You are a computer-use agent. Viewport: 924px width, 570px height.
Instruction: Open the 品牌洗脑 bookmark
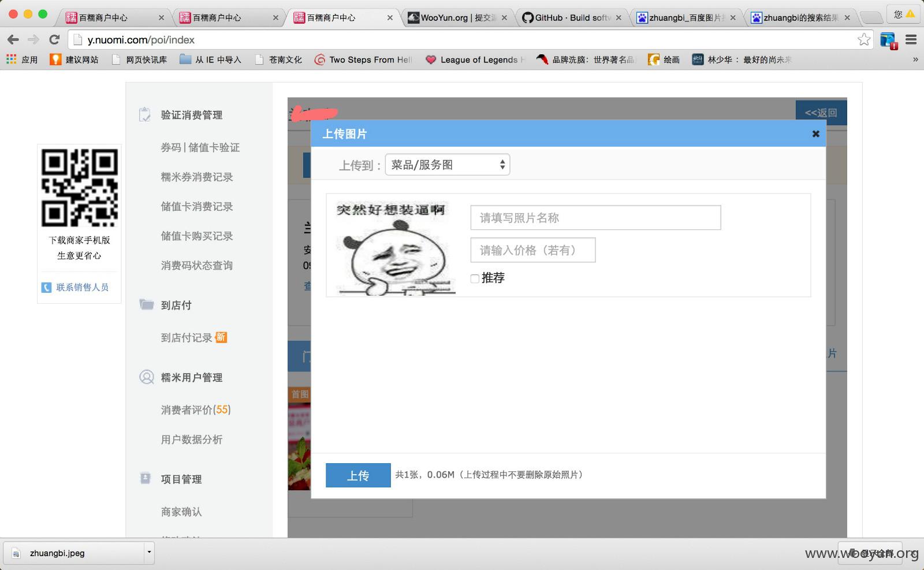(x=585, y=59)
